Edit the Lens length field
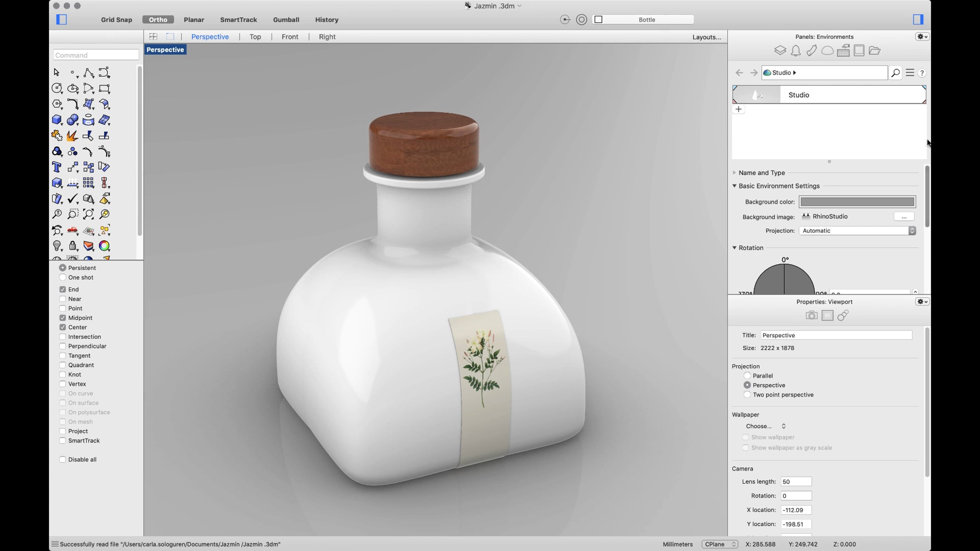The height and width of the screenshot is (551, 980). [796, 482]
